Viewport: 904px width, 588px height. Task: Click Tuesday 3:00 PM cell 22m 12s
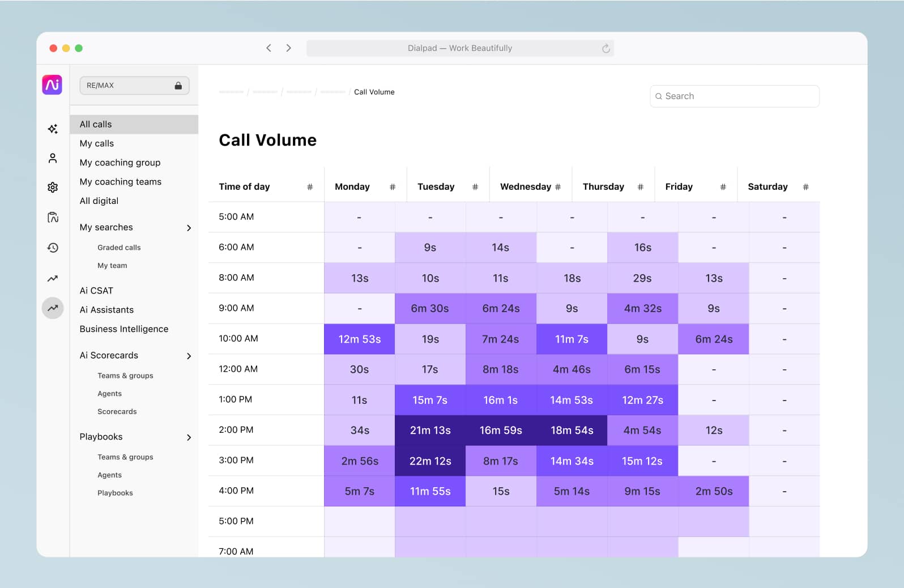point(430,461)
